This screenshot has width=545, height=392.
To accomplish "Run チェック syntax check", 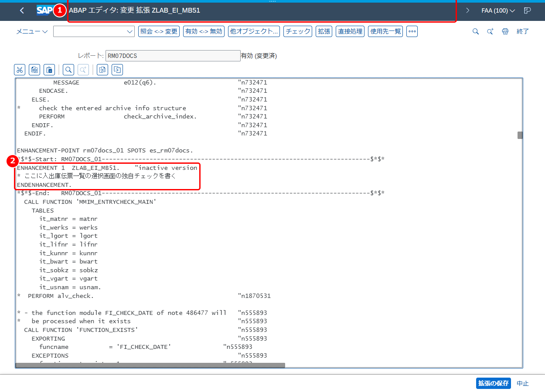I will [x=298, y=31].
